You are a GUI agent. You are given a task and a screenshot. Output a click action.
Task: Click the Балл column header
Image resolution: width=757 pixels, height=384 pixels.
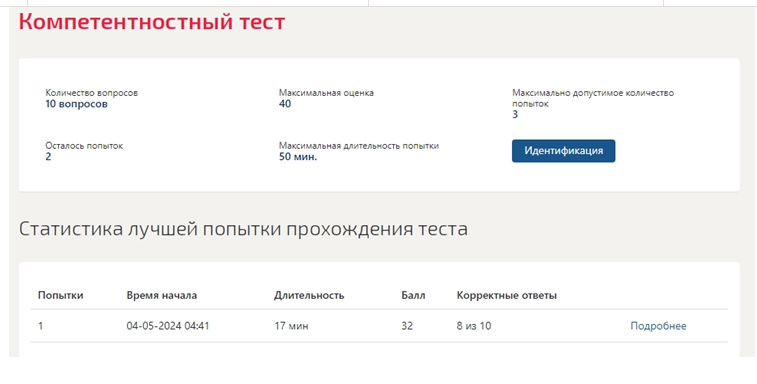point(413,295)
